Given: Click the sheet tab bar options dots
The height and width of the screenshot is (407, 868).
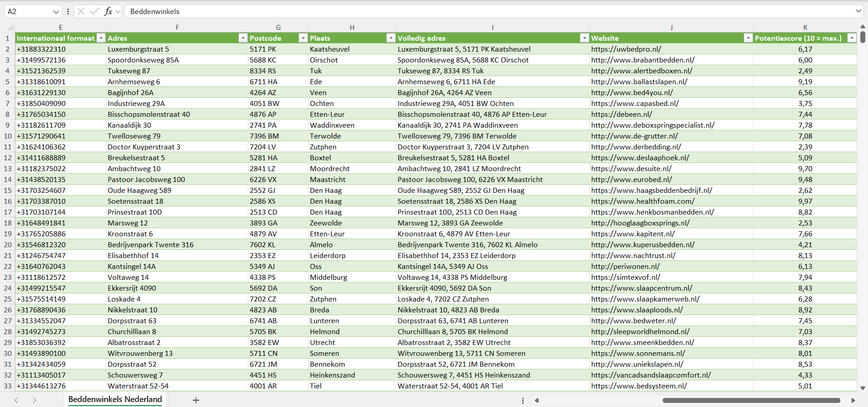Looking at the screenshot, I should (523, 401).
